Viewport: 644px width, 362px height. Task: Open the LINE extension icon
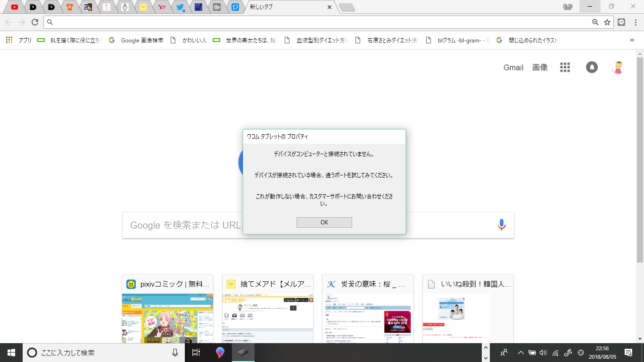point(621,22)
